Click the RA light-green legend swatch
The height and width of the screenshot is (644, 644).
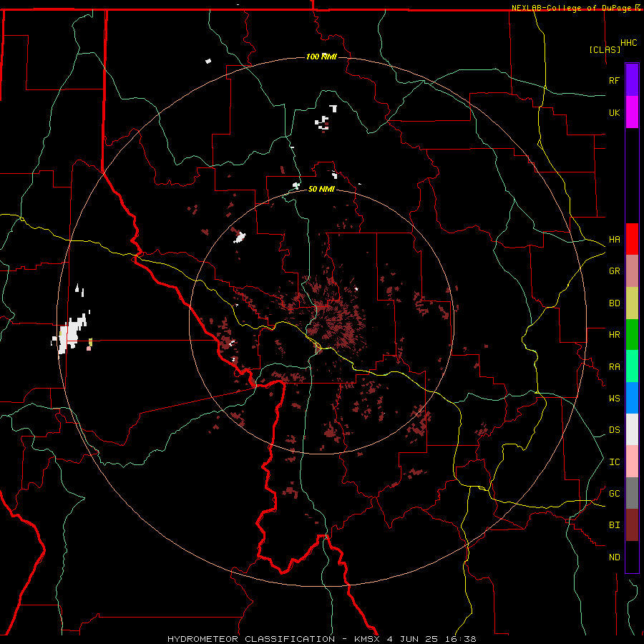tap(632, 366)
